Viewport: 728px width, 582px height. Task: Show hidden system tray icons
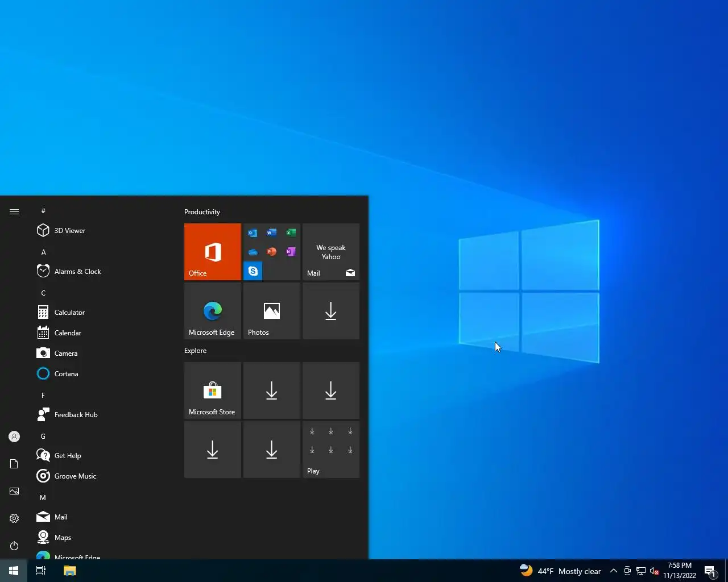coord(614,571)
